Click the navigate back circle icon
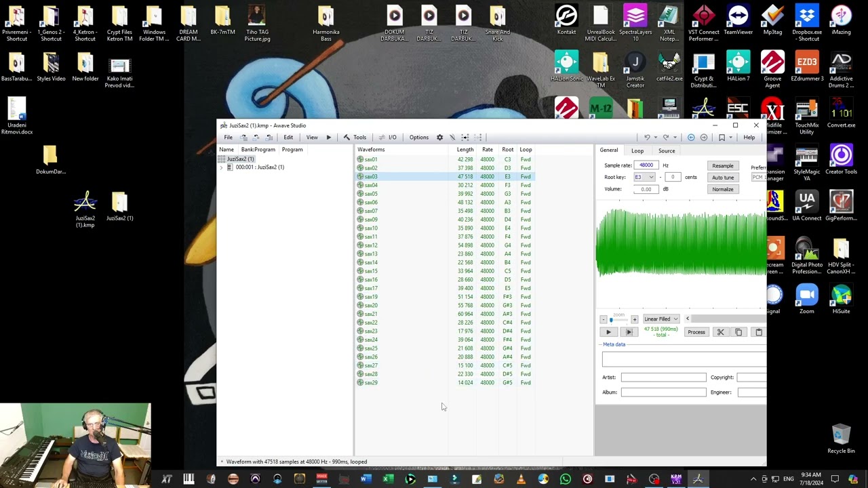The width and height of the screenshot is (868, 488). (691, 138)
